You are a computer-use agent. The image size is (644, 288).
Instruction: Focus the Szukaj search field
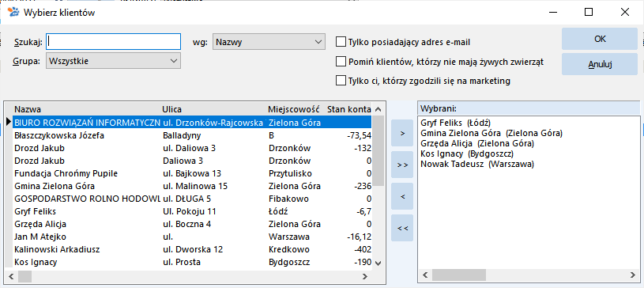point(113,42)
